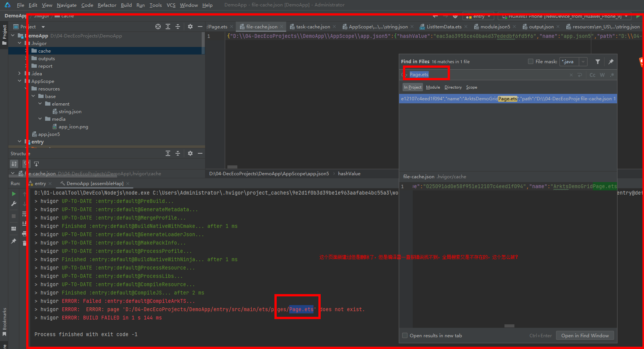This screenshot has height=349, width=644.
Task: Collapse all in the Structure panel
Action: [x=178, y=153]
